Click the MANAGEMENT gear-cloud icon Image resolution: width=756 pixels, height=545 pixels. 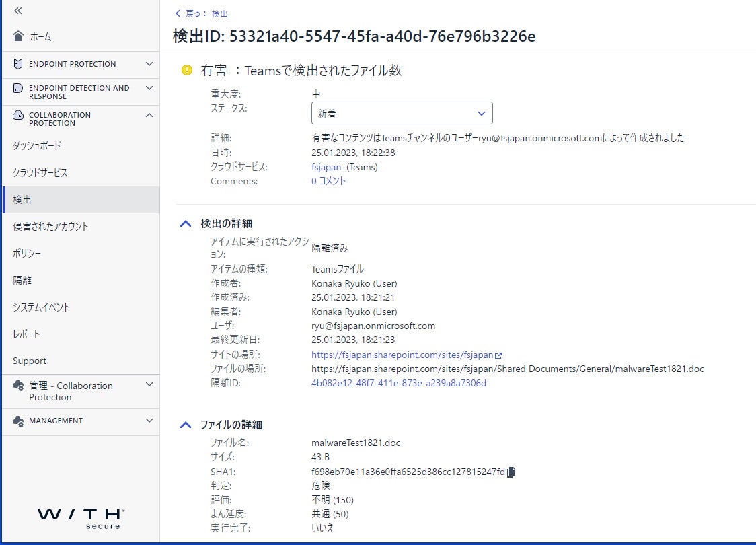point(18,421)
